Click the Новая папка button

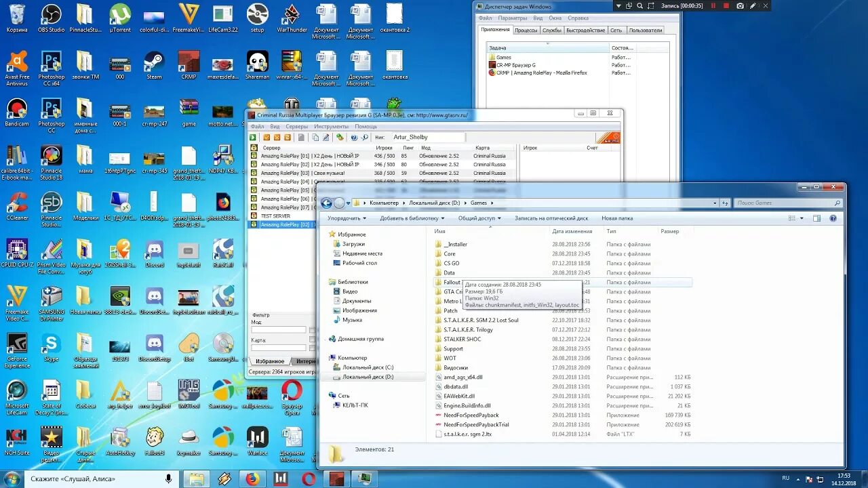tap(617, 218)
